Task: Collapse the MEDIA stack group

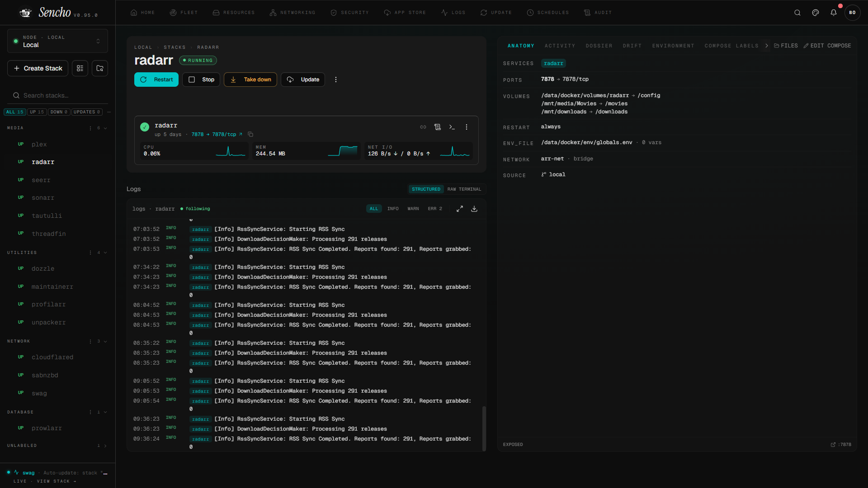Action: tap(105, 128)
